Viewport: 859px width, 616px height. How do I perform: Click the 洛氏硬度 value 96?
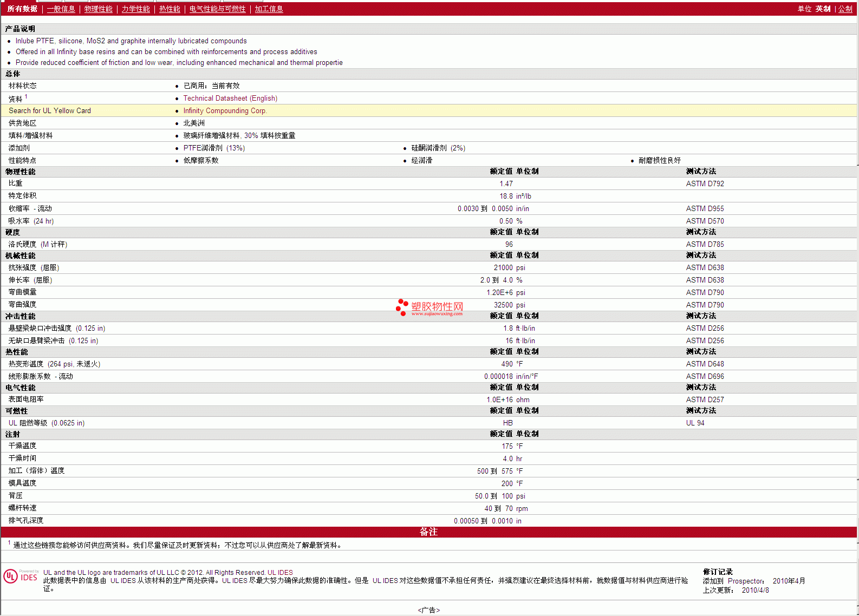509,245
